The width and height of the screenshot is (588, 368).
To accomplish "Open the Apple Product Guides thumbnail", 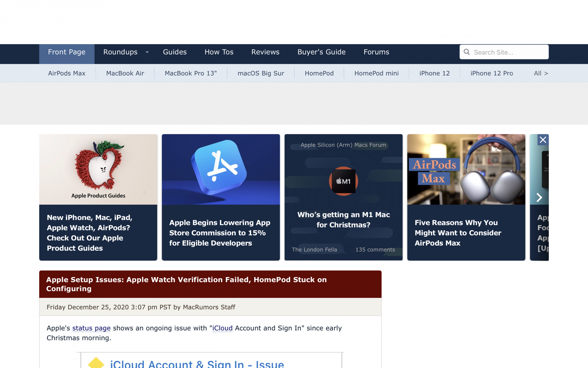I will pos(98,169).
